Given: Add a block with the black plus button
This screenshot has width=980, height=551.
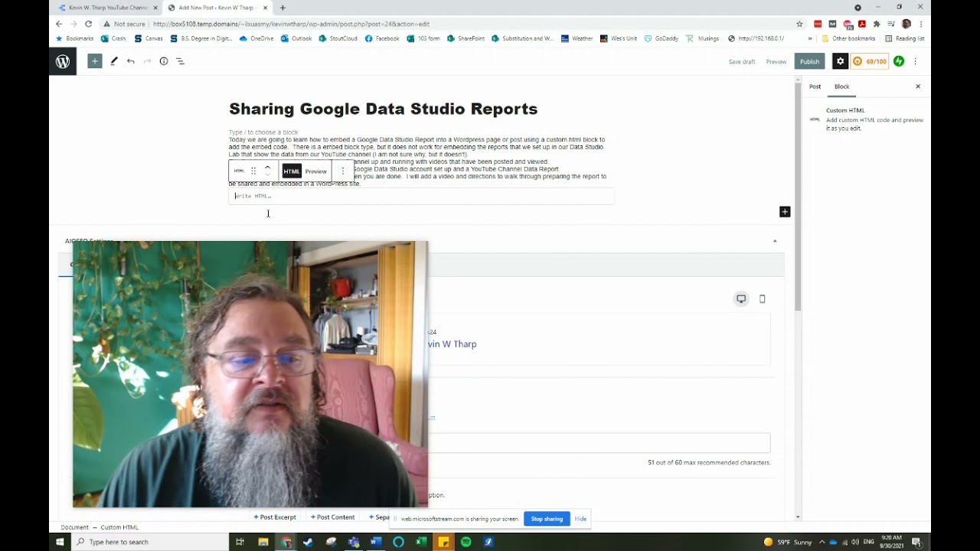Looking at the screenshot, I should point(785,212).
